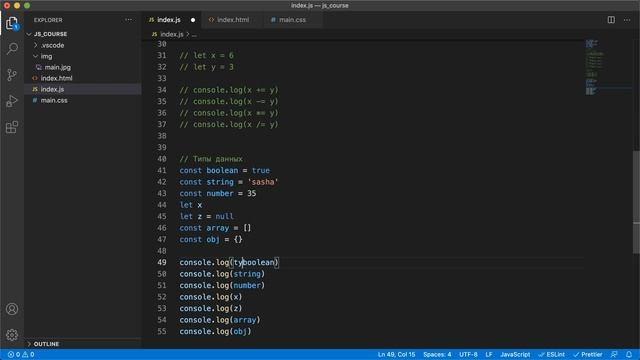Switch to the main.css tab

[292, 20]
